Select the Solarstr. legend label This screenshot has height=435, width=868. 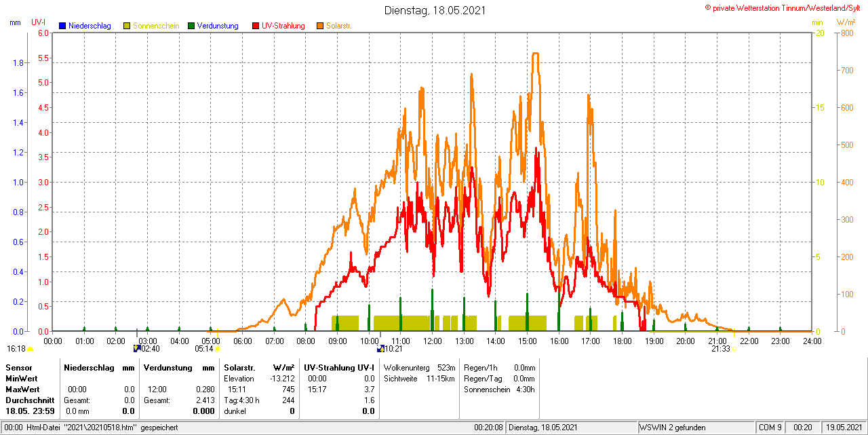click(339, 26)
